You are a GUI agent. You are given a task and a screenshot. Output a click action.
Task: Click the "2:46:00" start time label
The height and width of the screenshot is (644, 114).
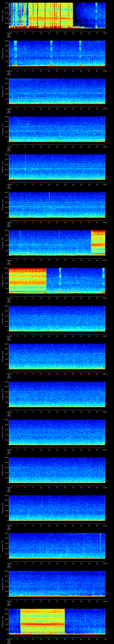9,109
